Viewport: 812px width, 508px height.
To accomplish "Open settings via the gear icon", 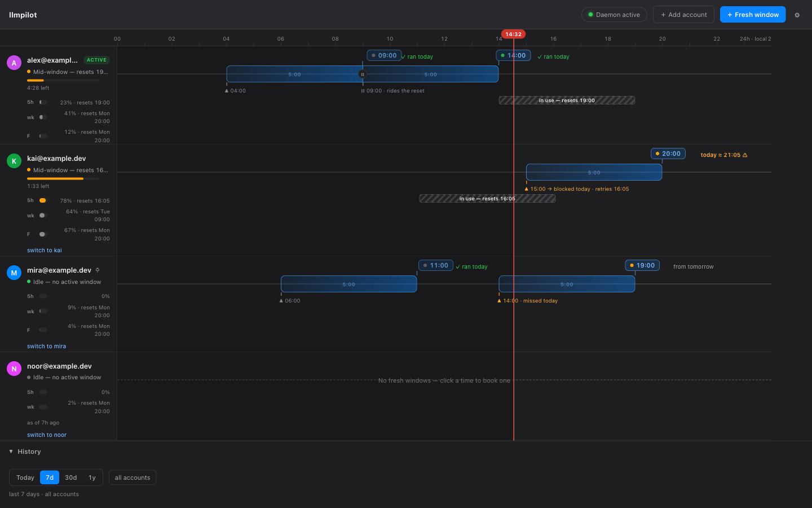I will tap(797, 15).
